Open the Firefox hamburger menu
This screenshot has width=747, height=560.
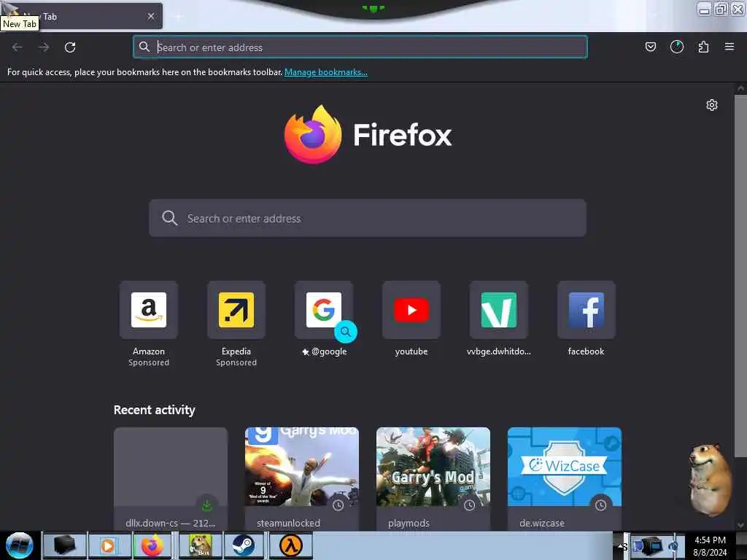tap(729, 47)
